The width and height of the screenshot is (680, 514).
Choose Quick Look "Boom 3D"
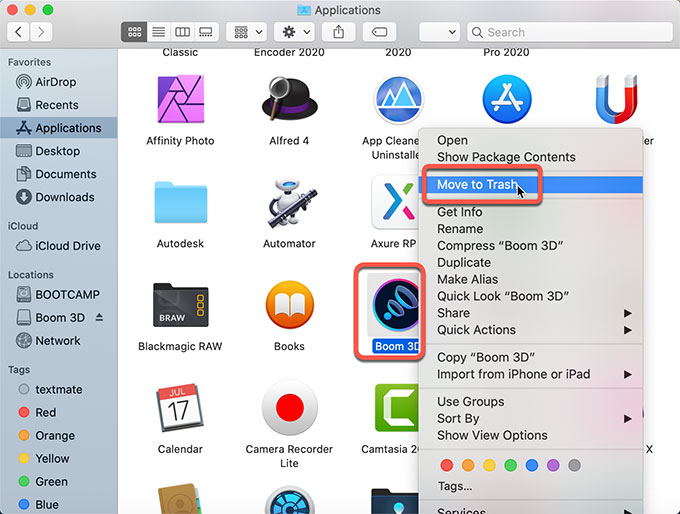(533, 296)
